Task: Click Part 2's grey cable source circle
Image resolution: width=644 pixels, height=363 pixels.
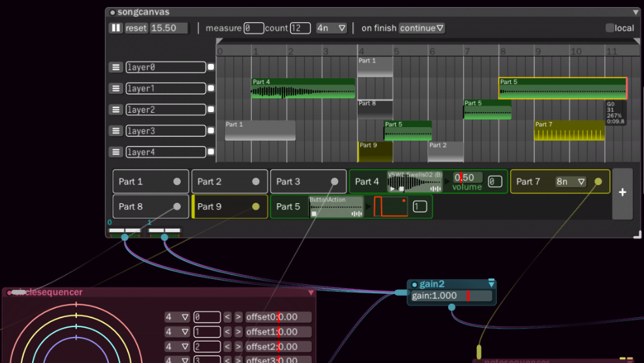Action: pos(256,181)
